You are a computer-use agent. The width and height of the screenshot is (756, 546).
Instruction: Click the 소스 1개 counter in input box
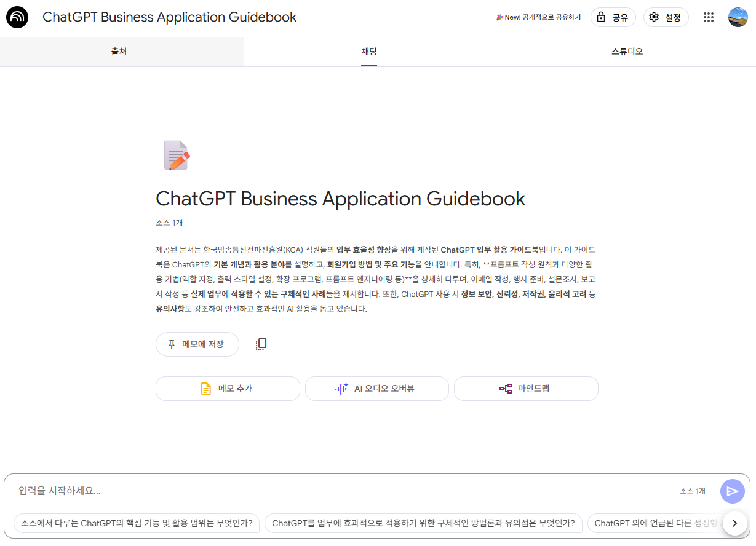point(693,491)
